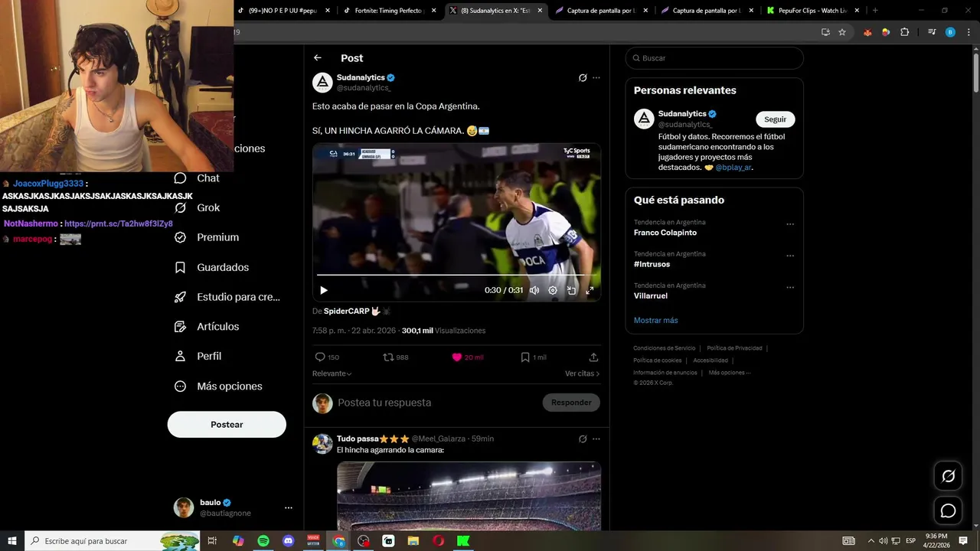
Task: Open SpiderCARP video source link
Action: pyautogui.click(x=346, y=311)
